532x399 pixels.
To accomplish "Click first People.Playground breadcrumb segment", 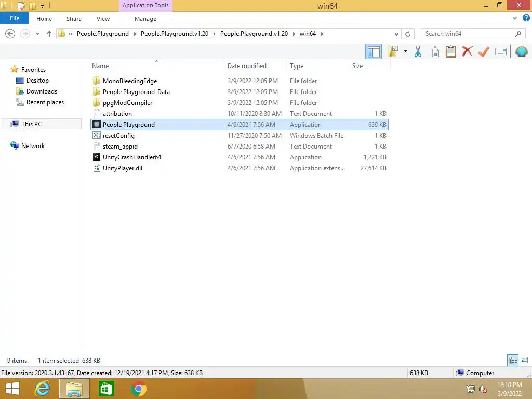I will (x=103, y=34).
